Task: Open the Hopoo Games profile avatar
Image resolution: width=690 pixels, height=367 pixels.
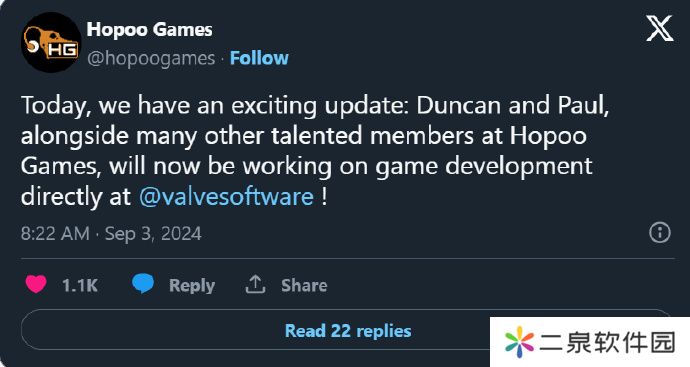Action: 51,42
